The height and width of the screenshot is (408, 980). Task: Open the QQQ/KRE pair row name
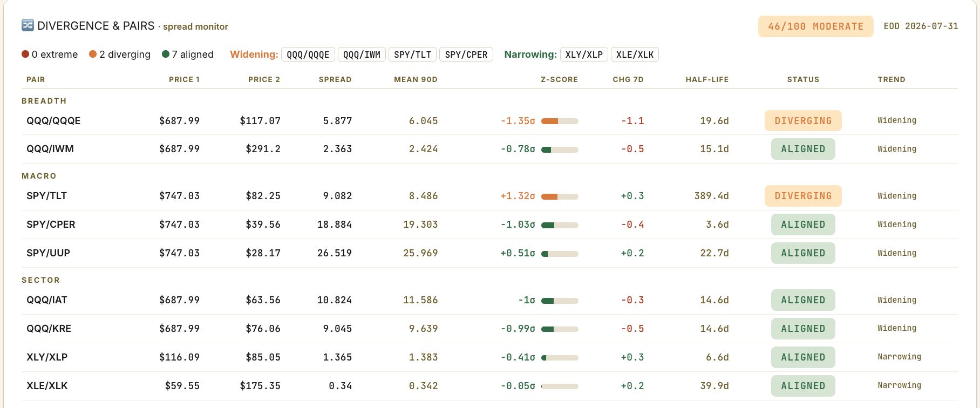49,329
